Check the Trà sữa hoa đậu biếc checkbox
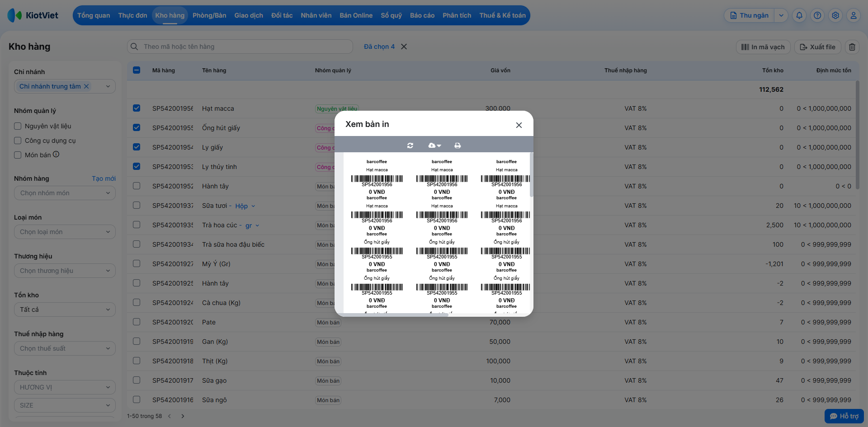868x427 pixels. [x=137, y=244]
